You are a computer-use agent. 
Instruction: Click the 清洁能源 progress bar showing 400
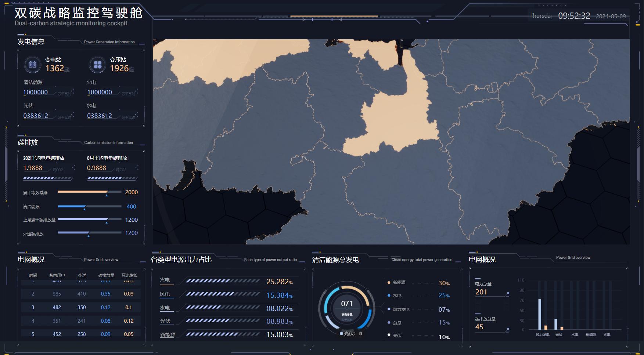pyautogui.click(x=89, y=206)
